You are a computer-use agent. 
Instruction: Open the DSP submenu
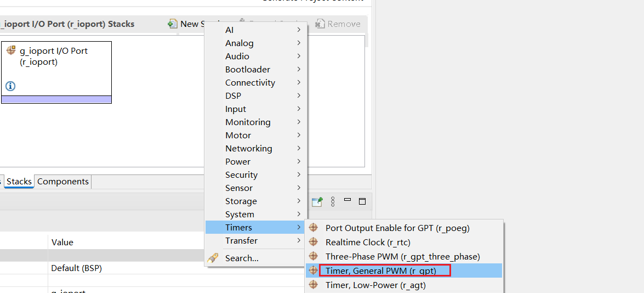point(256,96)
